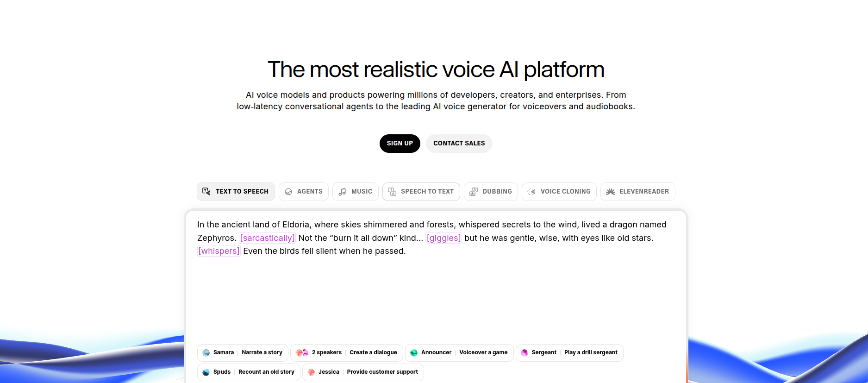The width and height of the screenshot is (868, 383).
Task: Switch to the Music tab
Action: pyautogui.click(x=356, y=192)
